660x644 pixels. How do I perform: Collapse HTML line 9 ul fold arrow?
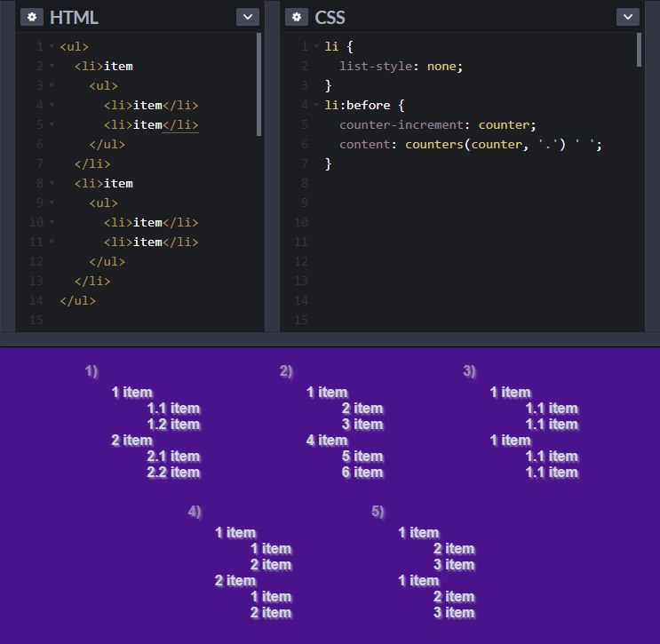coord(52,203)
